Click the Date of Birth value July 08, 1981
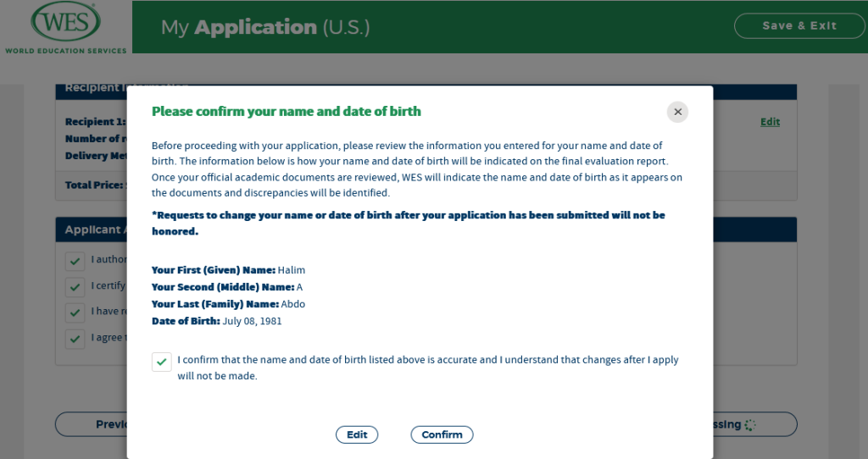The height and width of the screenshot is (459, 868). pyautogui.click(x=252, y=321)
